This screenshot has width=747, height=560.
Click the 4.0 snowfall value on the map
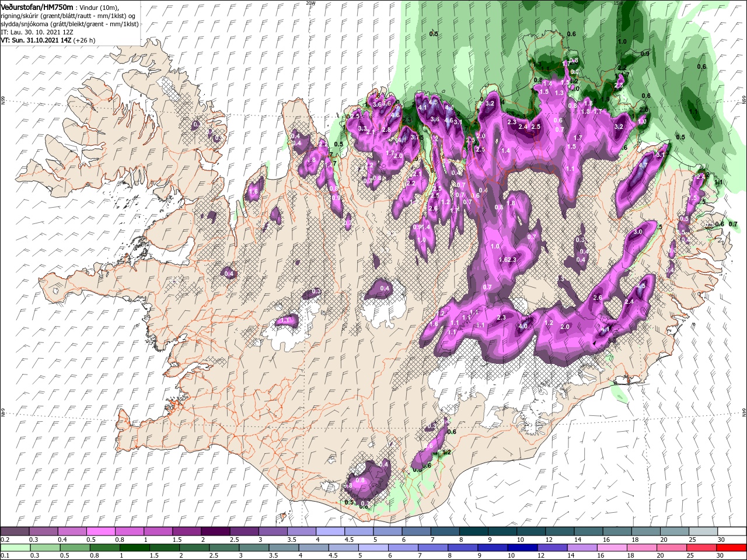pyautogui.click(x=523, y=326)
